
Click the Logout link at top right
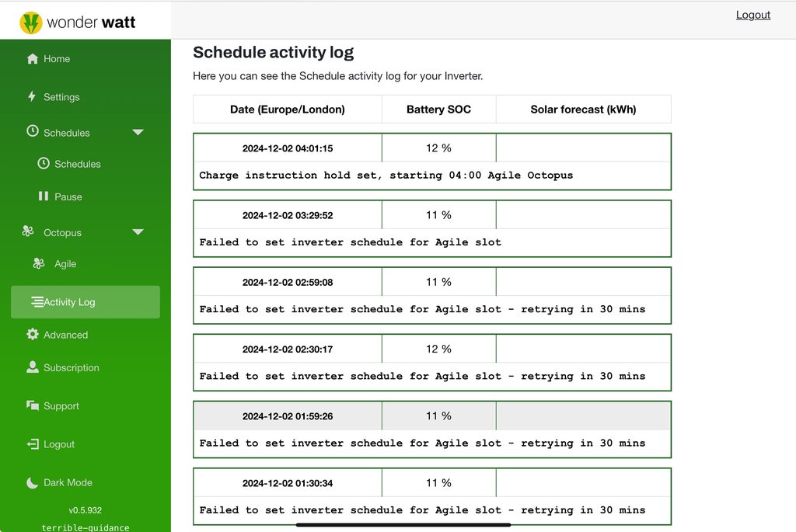752,15
